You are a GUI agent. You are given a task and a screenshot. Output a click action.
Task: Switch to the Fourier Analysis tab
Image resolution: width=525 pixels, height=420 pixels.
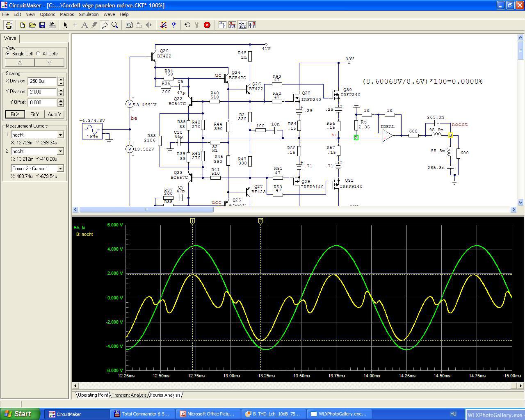(165, 395)
